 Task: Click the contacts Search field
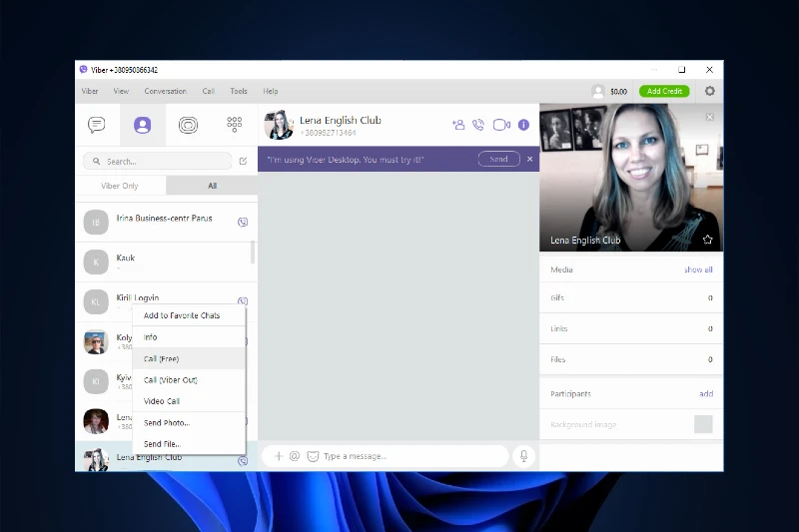[158, 161]
